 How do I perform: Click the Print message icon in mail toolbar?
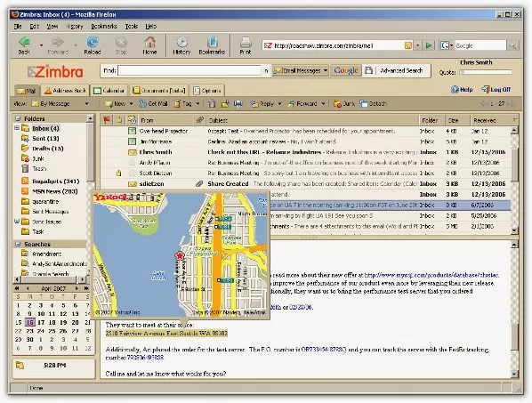[x=238, y=104]
